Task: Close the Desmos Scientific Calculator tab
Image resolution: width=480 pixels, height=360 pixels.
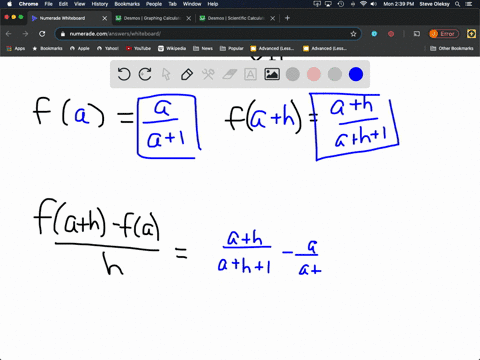Action: [273, 18]
